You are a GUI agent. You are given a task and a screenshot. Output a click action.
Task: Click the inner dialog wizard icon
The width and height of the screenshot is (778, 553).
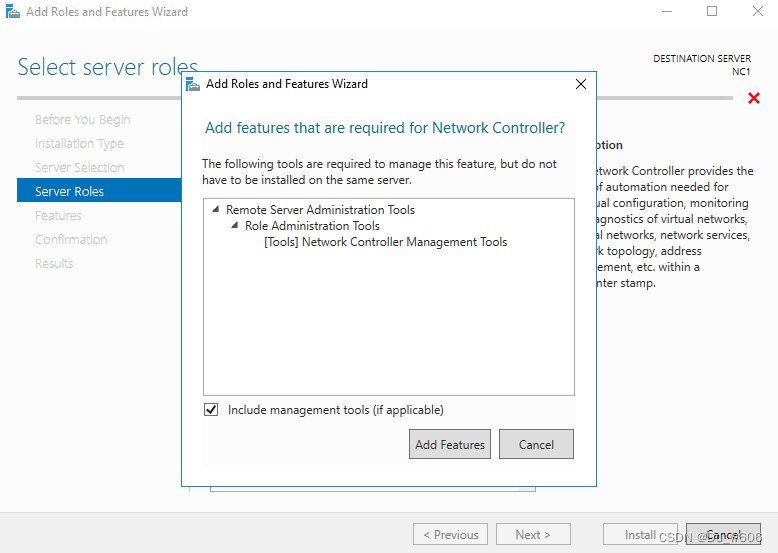(193, 84)
